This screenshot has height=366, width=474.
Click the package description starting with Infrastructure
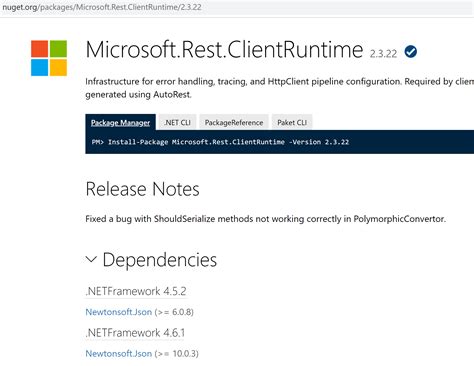(x=279, y=88)
